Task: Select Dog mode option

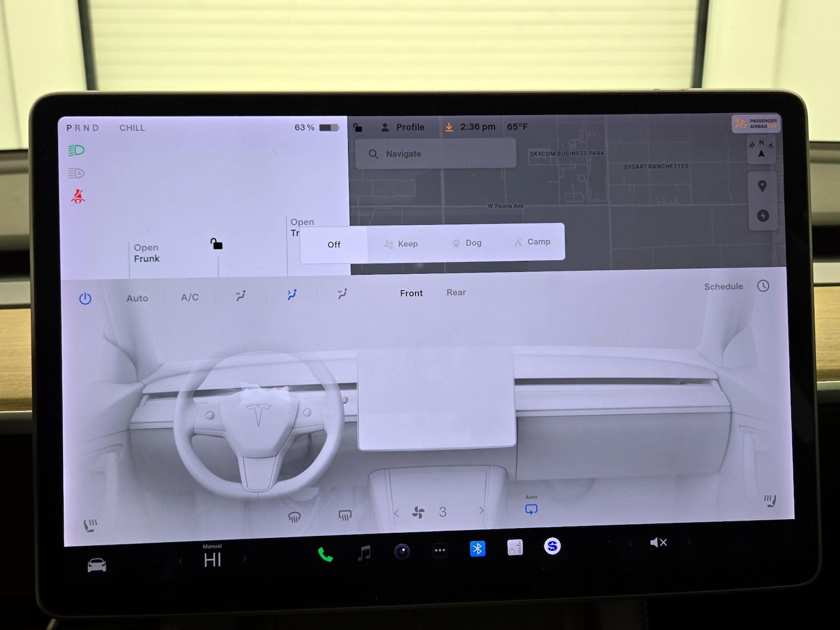Action: 467,243
